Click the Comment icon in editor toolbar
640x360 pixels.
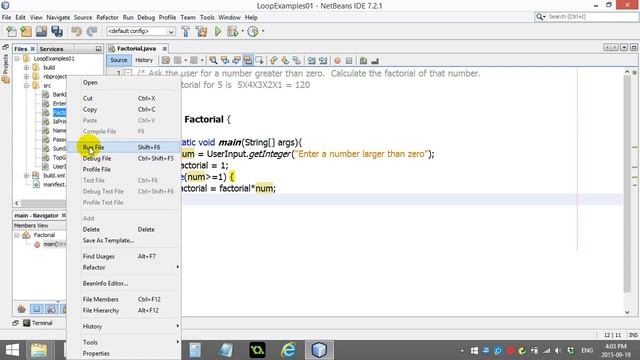(x=363, y=60)
